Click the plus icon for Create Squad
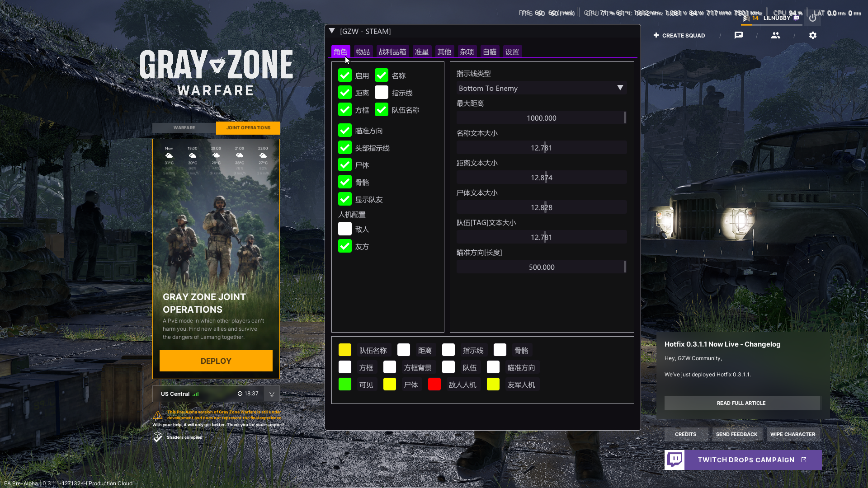Image resolution: width=868 pixels, height=488 pixels. coord(656,35)
